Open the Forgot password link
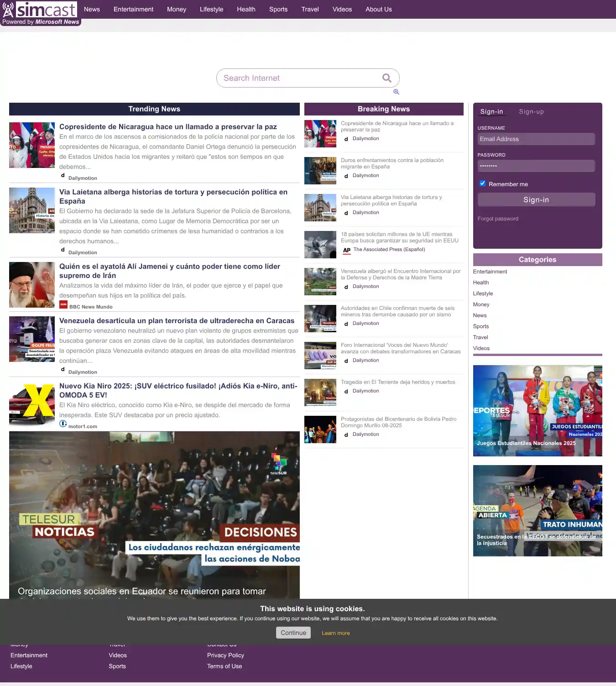Screen dimensions: 616x686 coord(498,219)
